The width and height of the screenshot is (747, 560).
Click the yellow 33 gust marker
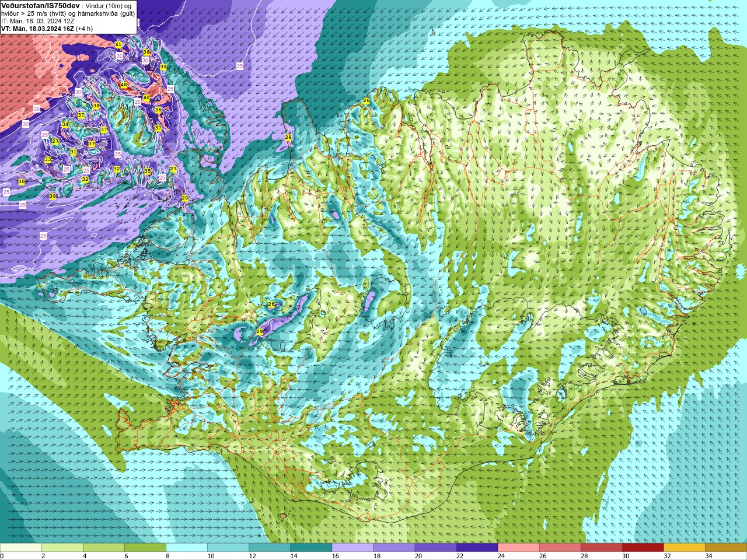[48, 159]
